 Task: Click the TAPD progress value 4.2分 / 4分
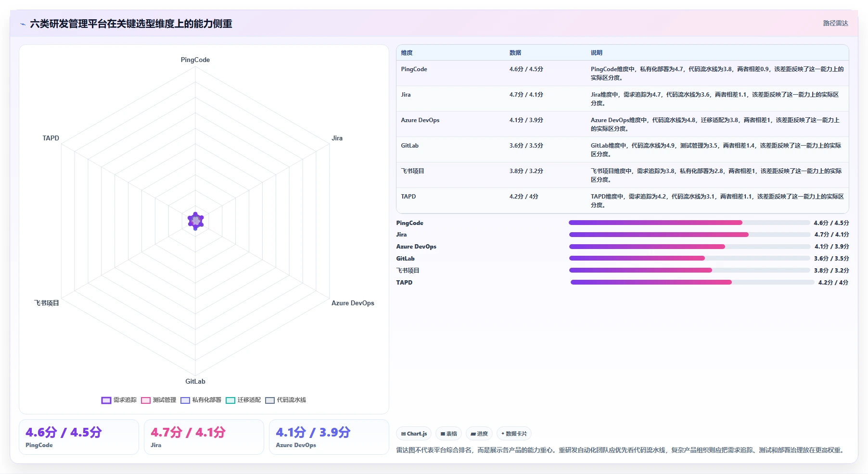[x=833, y=283]
